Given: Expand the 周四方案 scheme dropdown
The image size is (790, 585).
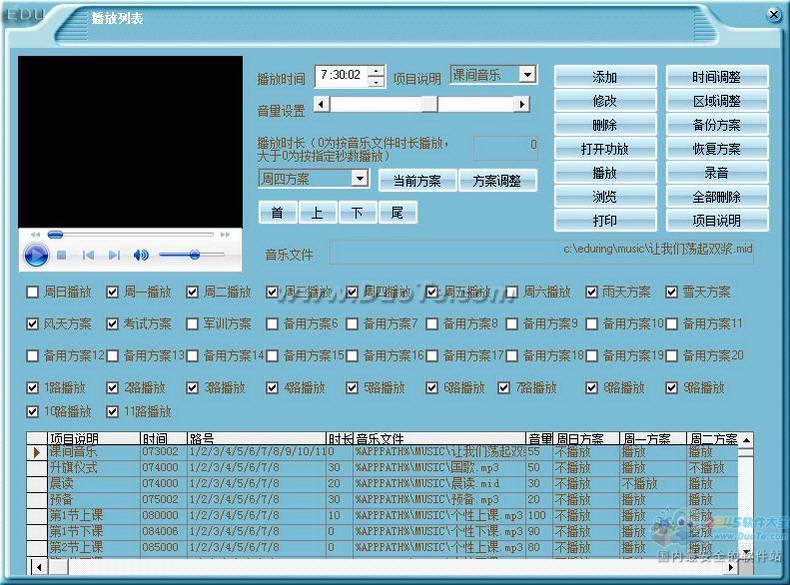Looking at the screenshot, I should (x=360, y=178).
